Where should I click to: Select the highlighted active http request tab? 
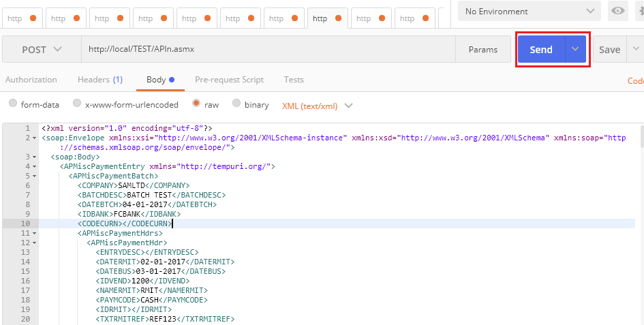[328, 18]
